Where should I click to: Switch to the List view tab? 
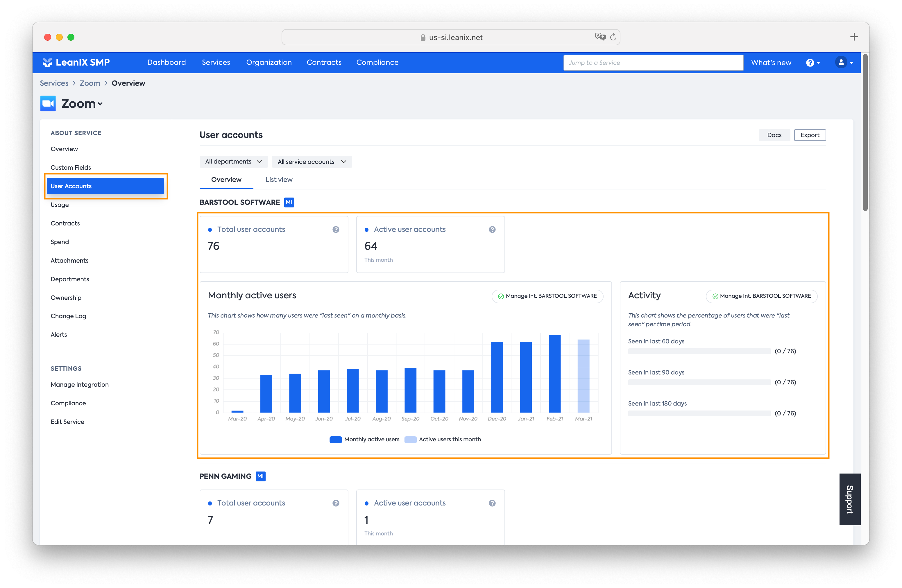point(279,180)
